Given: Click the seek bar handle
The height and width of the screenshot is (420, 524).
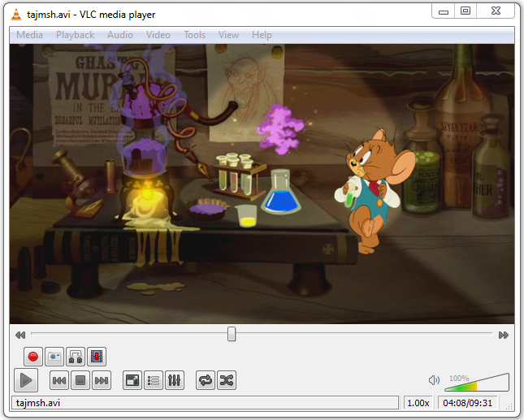Looking at the screenshot, I should 232,334.
